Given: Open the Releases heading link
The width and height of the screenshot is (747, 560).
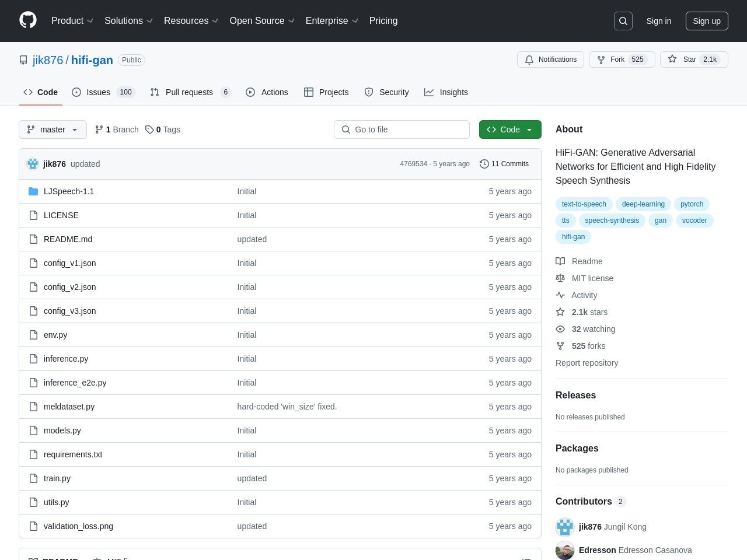Looking at the screenshot, I should (575, 395).
